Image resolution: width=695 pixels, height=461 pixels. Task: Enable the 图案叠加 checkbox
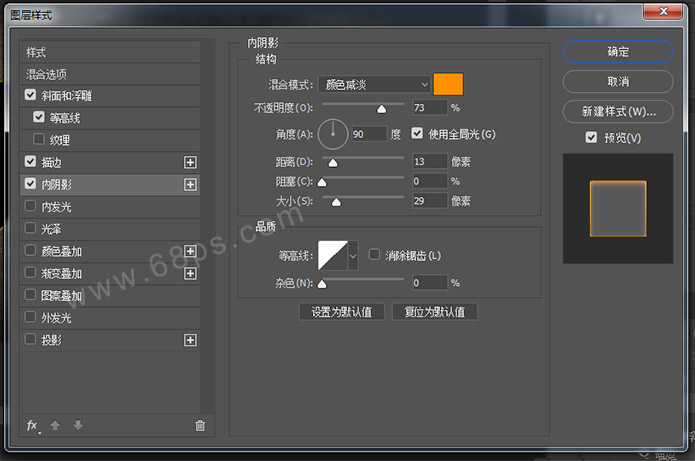[30, 294]
